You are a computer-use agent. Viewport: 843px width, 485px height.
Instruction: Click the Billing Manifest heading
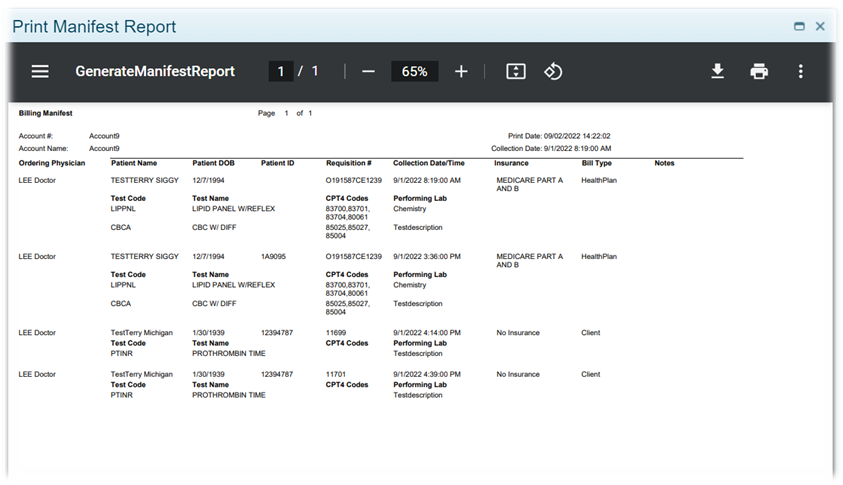point(45,114)
